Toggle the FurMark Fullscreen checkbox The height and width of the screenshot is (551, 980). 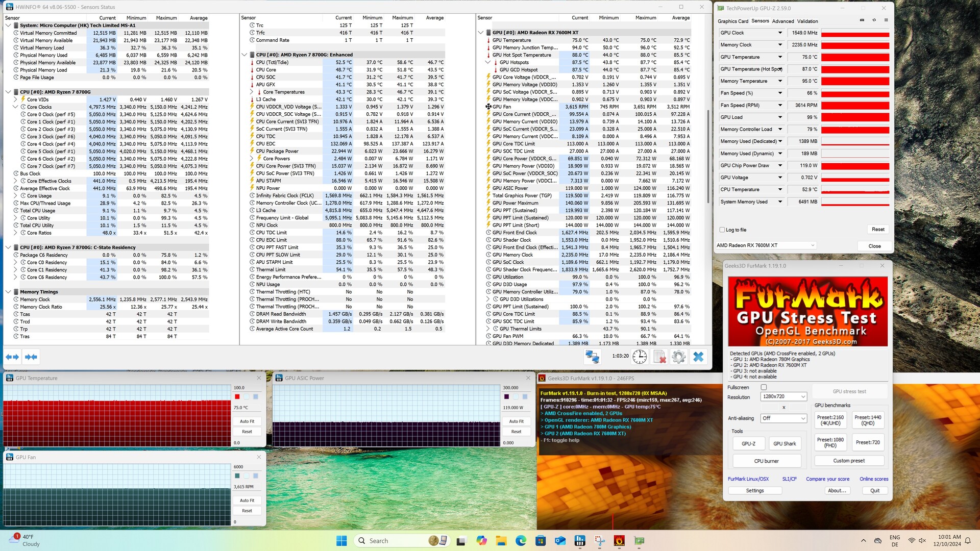tap(764, 387)
